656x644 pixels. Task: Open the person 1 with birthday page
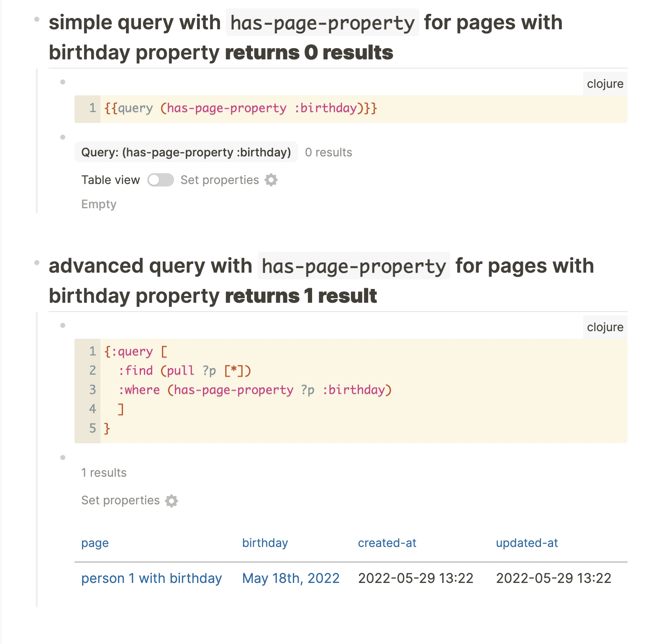151,578
